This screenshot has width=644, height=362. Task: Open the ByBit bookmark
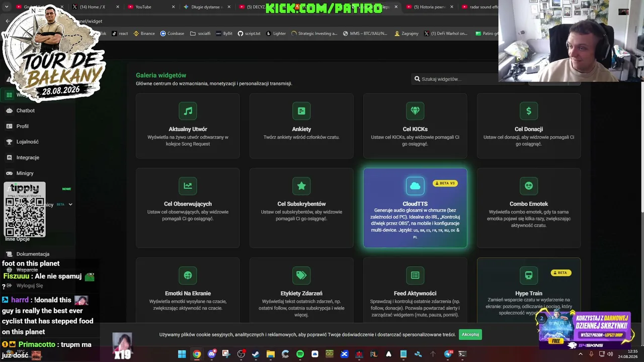coord(224,34)
